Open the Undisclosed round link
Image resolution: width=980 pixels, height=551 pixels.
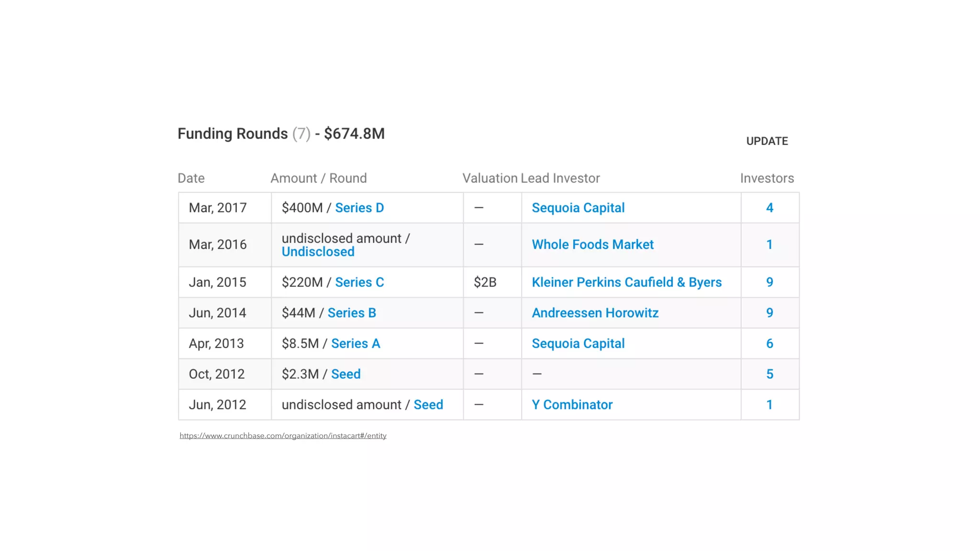click(318, 252)
